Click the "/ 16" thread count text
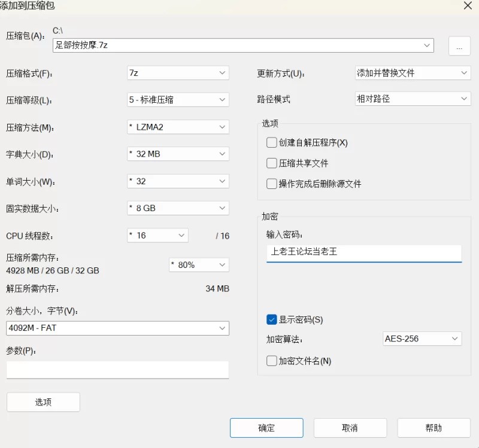This screenshot has height=448, width=479. coord(222,236)
